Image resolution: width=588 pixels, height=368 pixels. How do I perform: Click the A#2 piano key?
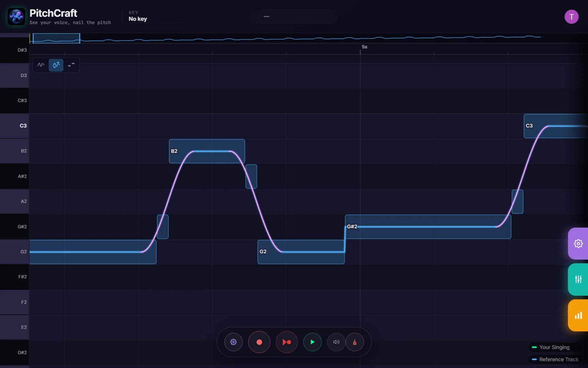tap(14, 176)
